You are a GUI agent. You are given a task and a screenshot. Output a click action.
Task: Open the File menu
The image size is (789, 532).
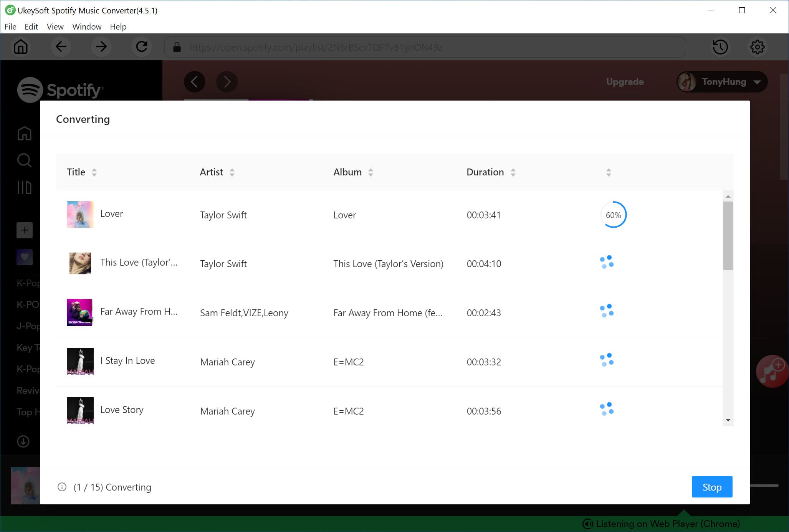10,26
